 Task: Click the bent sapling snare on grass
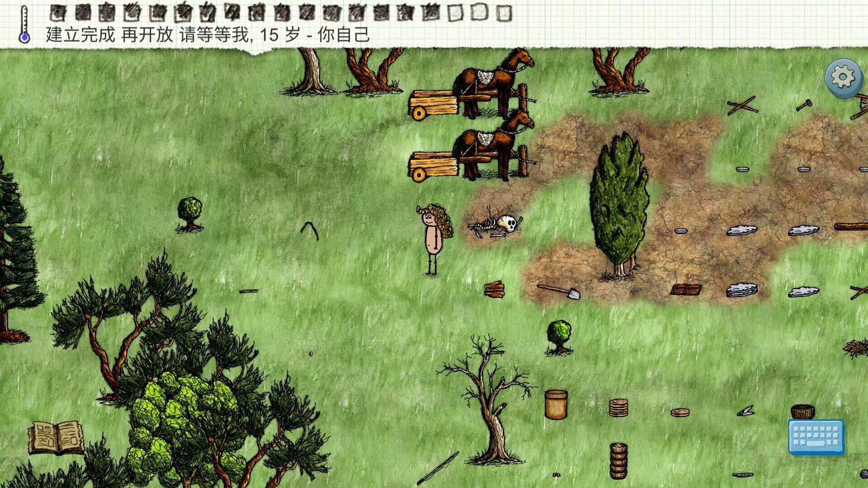310,231
